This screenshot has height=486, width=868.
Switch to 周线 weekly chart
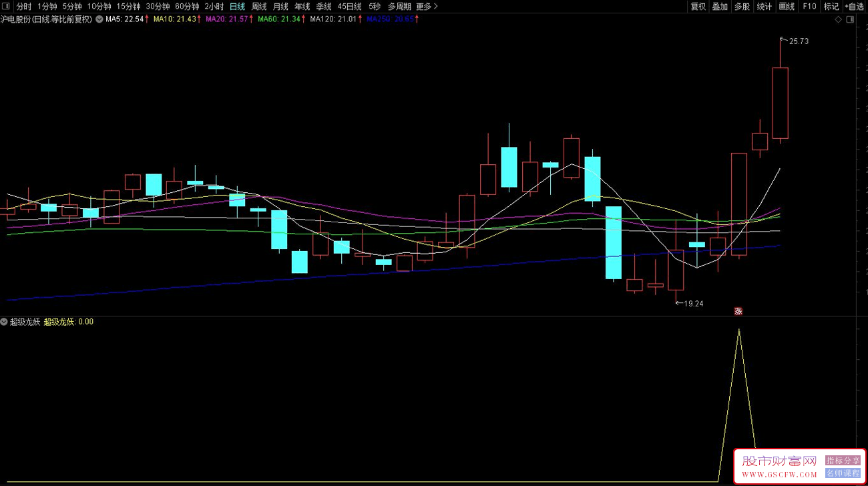point(259,6)
